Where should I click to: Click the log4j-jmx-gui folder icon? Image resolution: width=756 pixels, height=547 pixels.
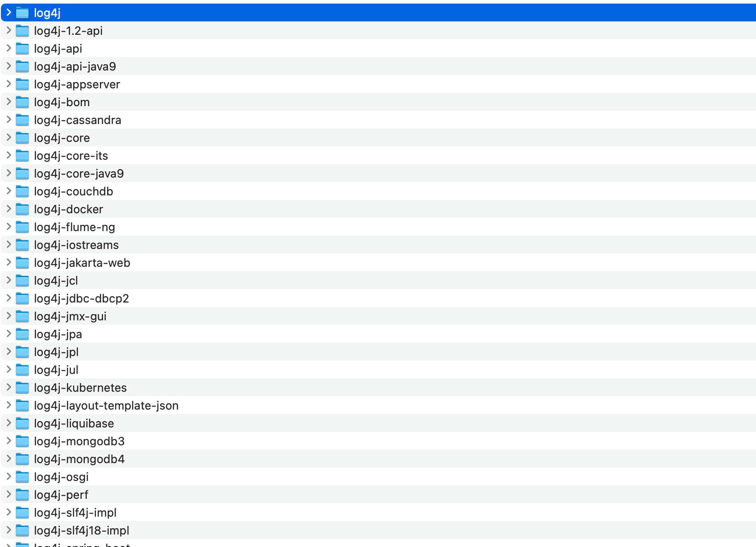22,316
